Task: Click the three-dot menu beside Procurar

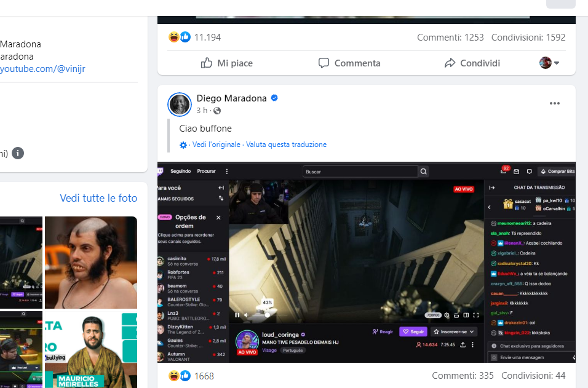Action: [x=226, y=172]
